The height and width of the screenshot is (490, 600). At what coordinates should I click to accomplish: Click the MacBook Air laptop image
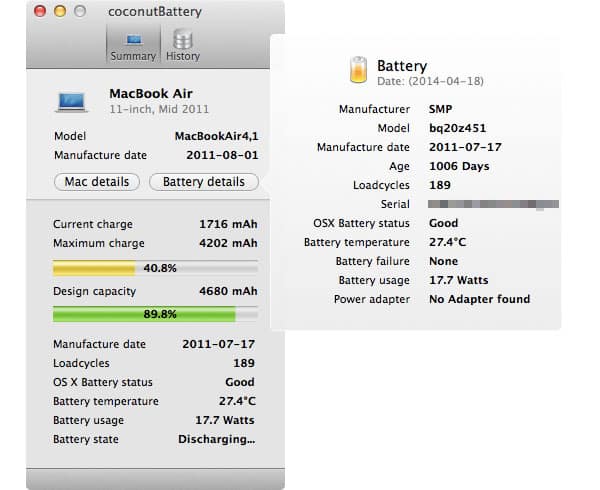(73, 100)
